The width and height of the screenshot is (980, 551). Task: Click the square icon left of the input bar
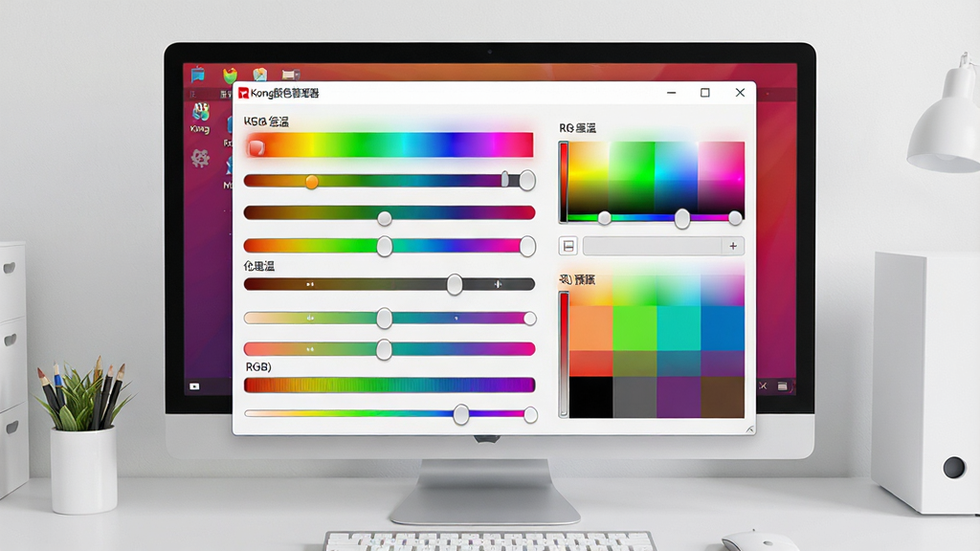pos(568,246)
